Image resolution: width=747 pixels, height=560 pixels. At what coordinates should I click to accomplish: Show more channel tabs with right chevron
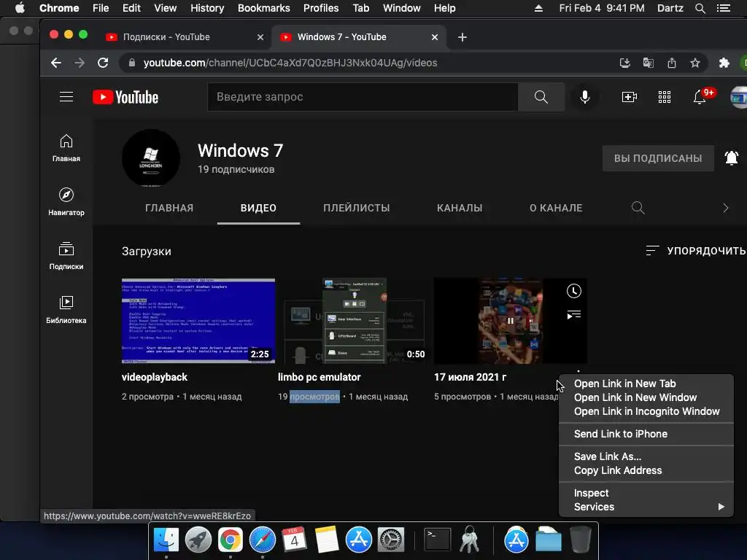(x=726, y=208)
